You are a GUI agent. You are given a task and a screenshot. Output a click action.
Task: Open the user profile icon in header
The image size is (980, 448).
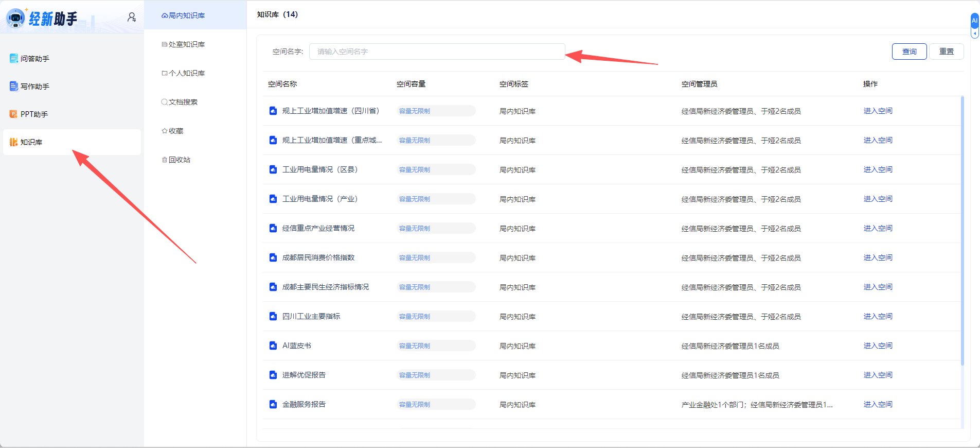tap(132, 18)
